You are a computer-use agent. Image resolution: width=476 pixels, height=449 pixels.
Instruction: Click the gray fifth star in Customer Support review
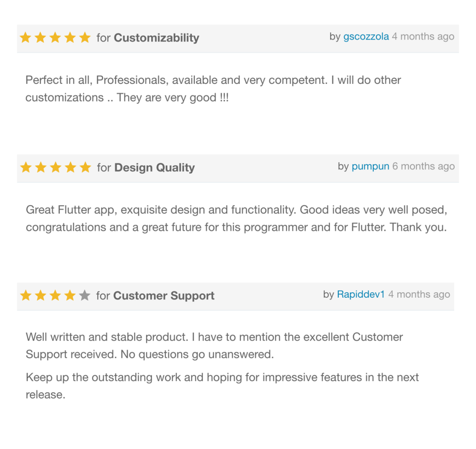[85, 295]
